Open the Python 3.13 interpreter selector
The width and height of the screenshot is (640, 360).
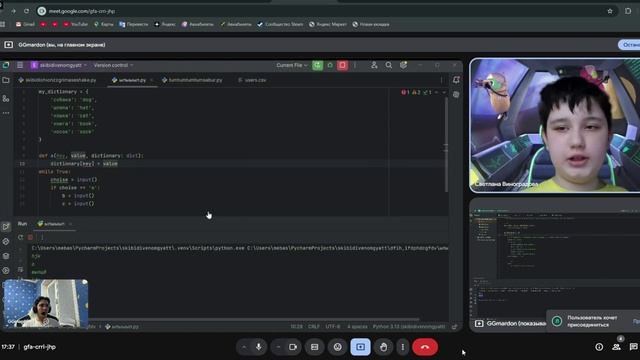point(409,327)
